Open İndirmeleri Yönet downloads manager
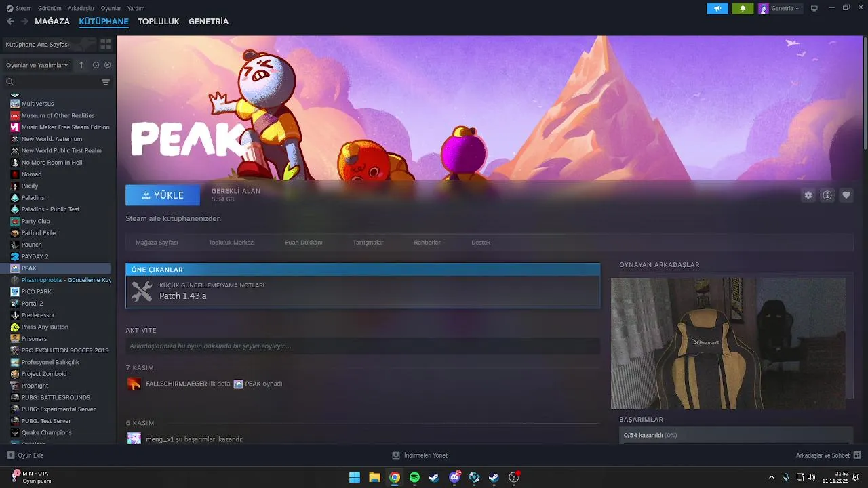This screenshot has width=868, height=488. coord(420,455)
